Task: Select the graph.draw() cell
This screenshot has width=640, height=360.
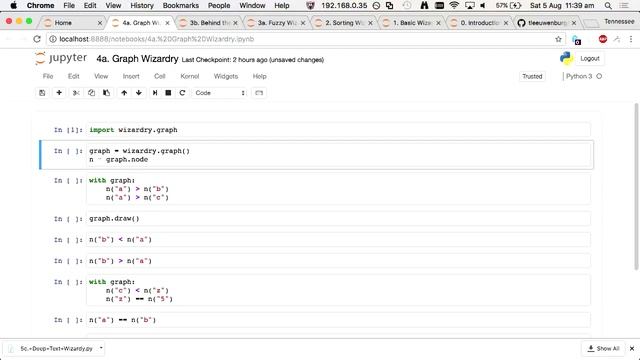Action: (x=338, y=218)
